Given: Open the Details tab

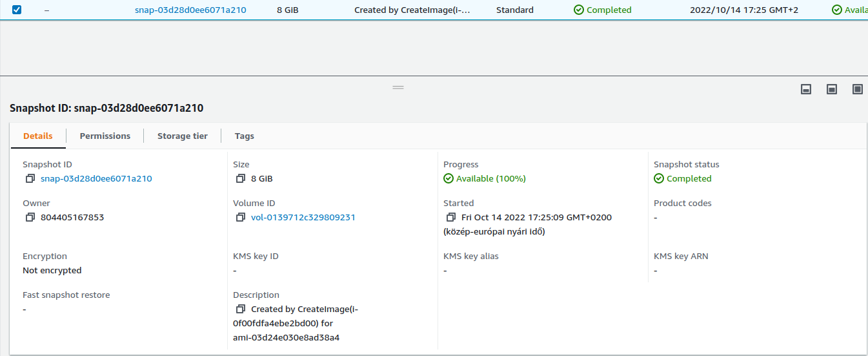Looking at the screenshot, I should click(x=37, y=136).
